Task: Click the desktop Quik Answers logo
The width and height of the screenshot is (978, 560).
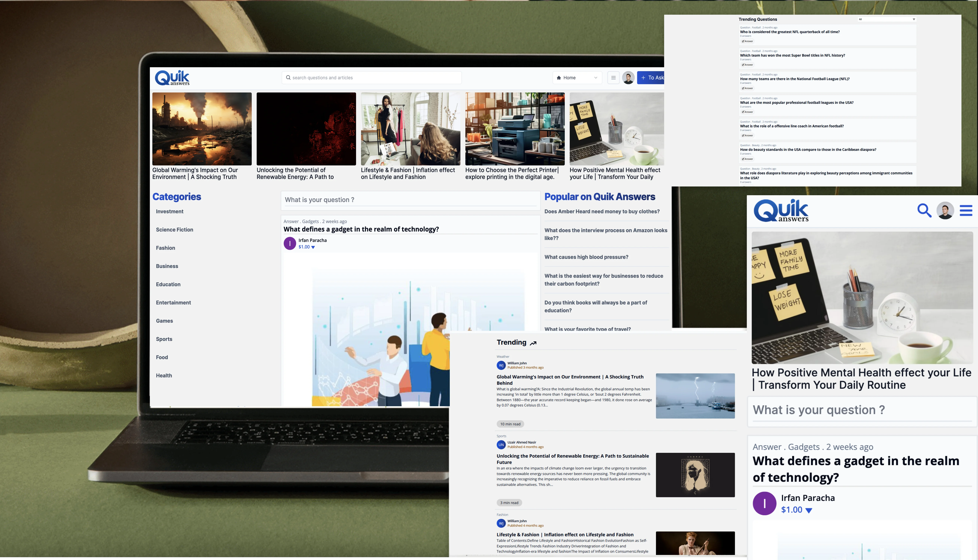Action: click(x=172, y=78)
